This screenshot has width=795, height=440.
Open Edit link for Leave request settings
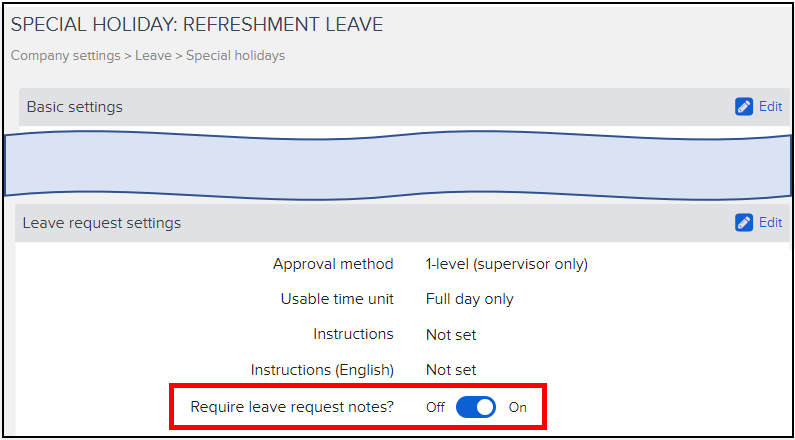[x=770, y=222]
